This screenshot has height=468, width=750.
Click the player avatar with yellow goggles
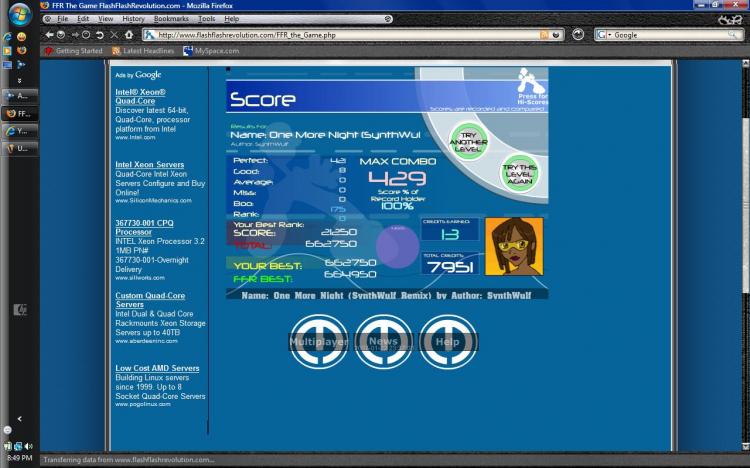[x=514, y=246]
